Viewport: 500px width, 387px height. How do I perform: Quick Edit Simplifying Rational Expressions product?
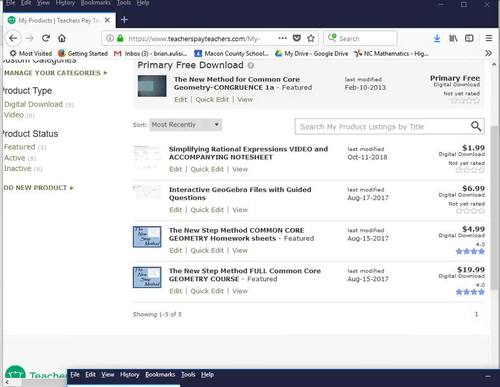(x=207, y=169)
